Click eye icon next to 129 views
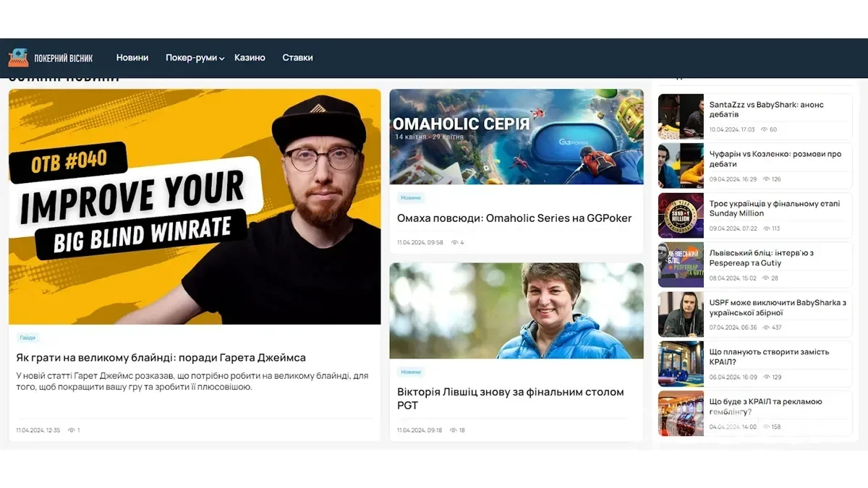The height and width of the screenshot is (488, 868). pyautogui.click(x=766, y=377)
